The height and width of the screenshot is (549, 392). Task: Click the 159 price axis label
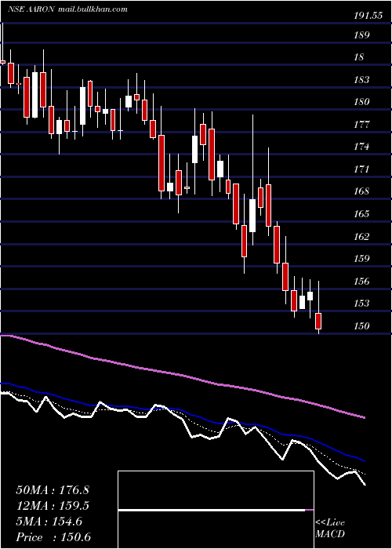pos(361,259)
